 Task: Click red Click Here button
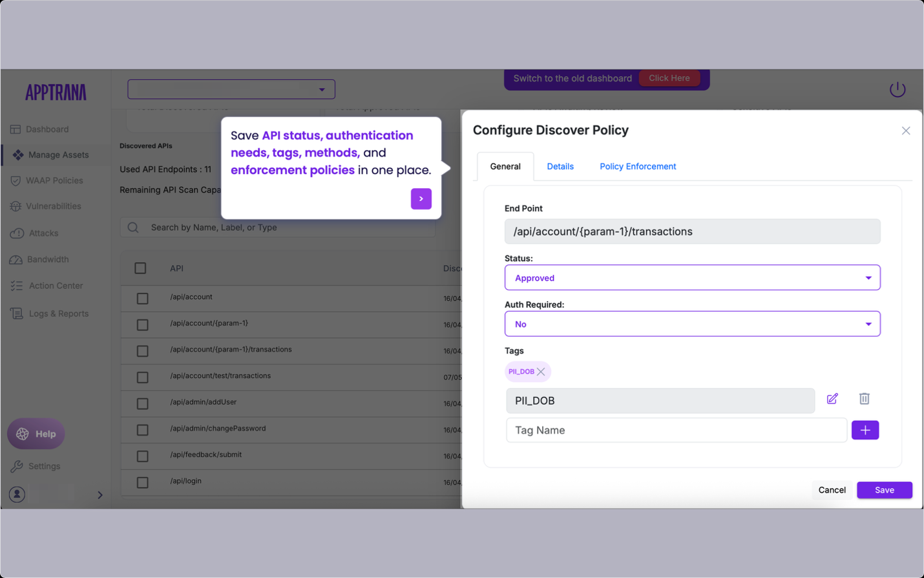click(x=669, y=78)
